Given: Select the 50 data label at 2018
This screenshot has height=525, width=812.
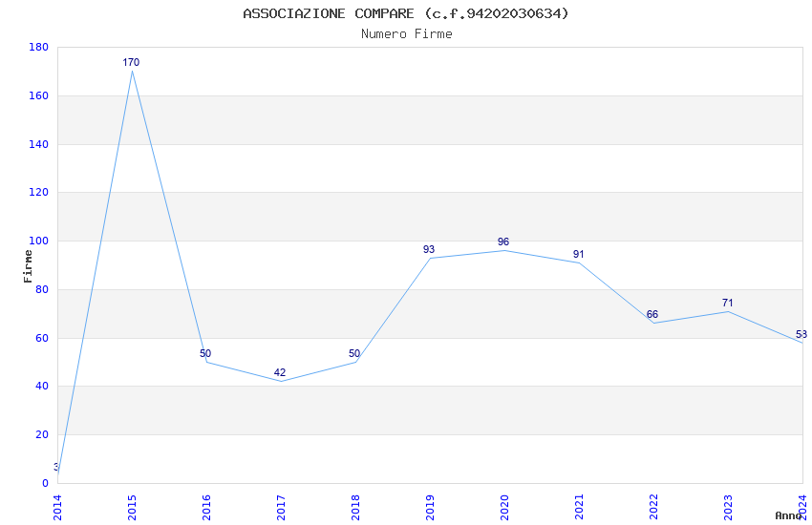Looking at the screenshot, I should pos(354,353).
